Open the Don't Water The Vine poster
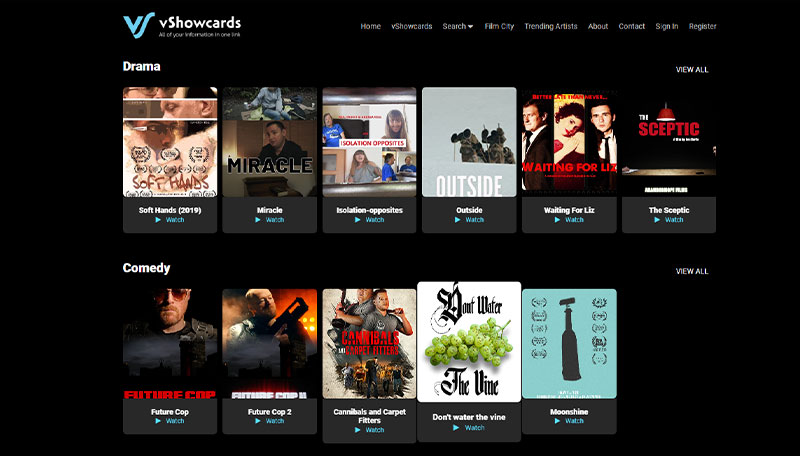The width and height of the screenshot is (800, 456). pos(469,343)
